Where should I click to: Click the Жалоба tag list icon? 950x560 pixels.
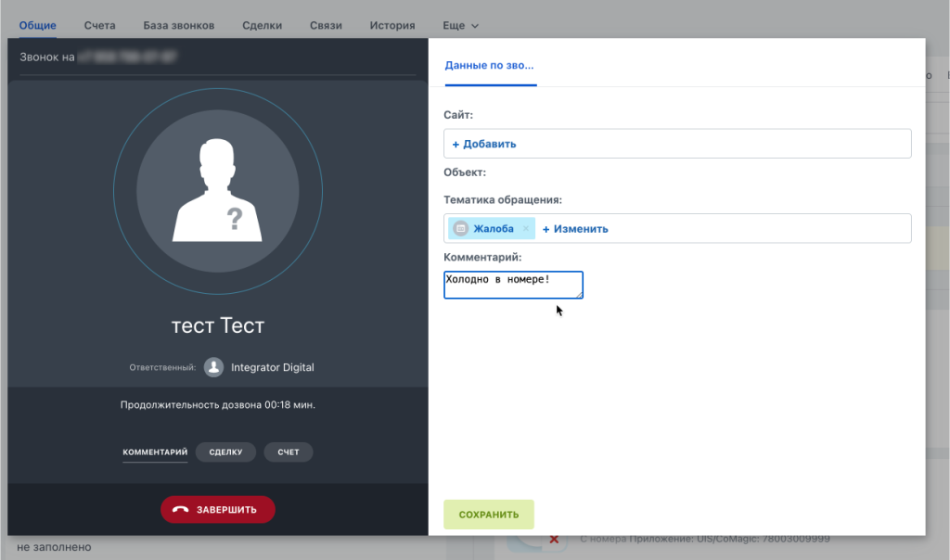point(461,229)
